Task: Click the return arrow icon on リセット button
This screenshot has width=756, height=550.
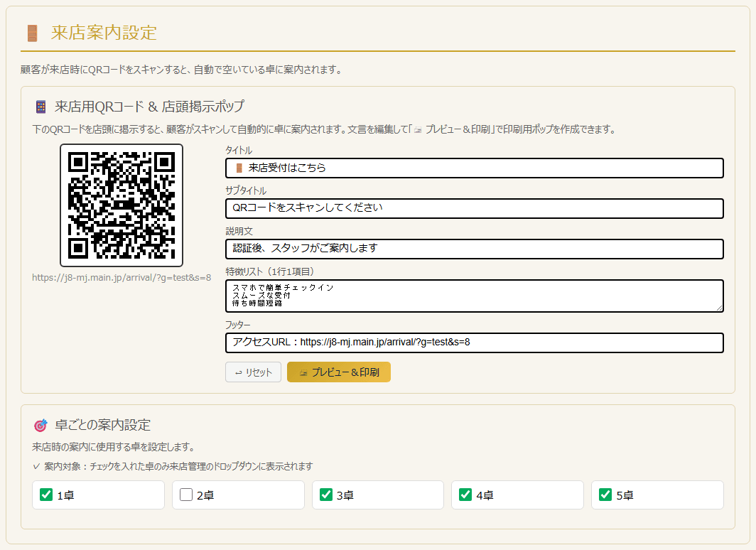Action: point(239,372)
